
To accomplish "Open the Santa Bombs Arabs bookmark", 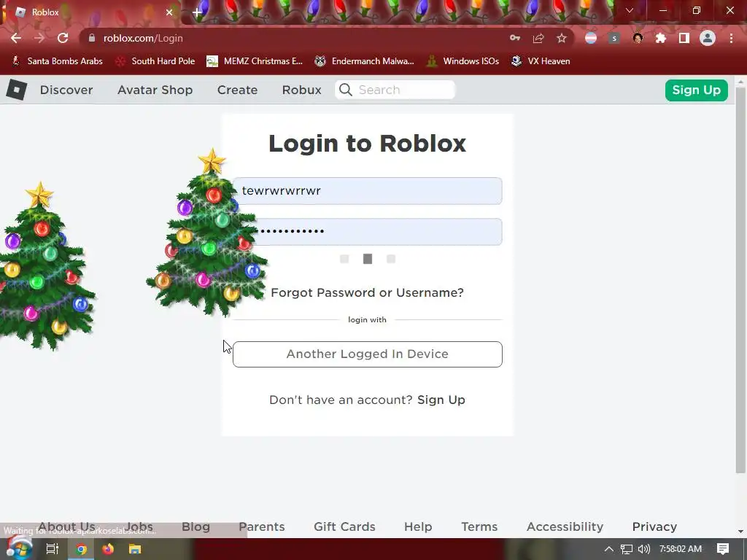I will coord(57,61).
